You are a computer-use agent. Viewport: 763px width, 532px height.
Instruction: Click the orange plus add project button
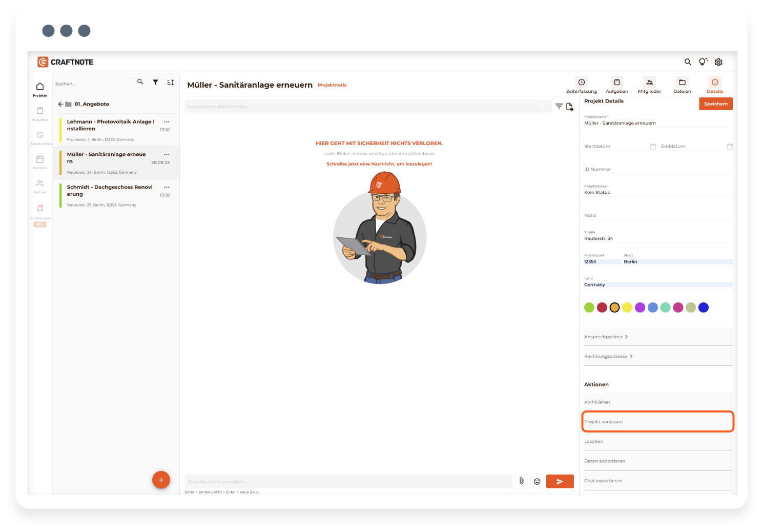[161, 480]
